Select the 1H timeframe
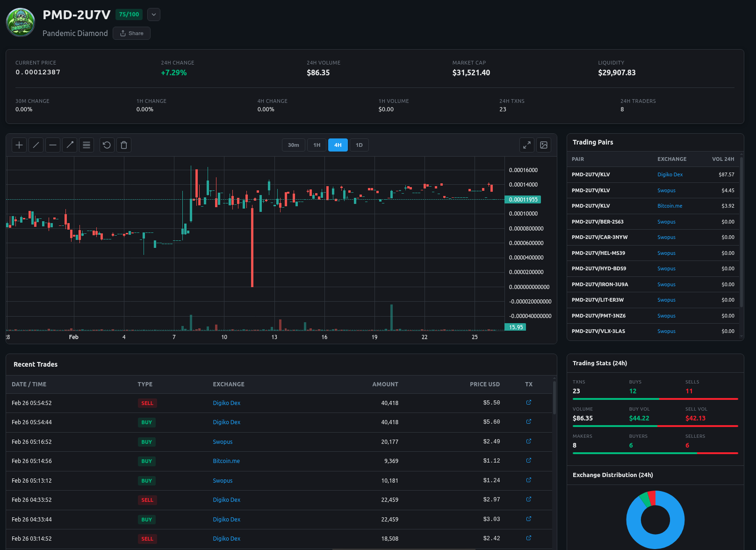This screenshot has height=550, width=756. 317,145
